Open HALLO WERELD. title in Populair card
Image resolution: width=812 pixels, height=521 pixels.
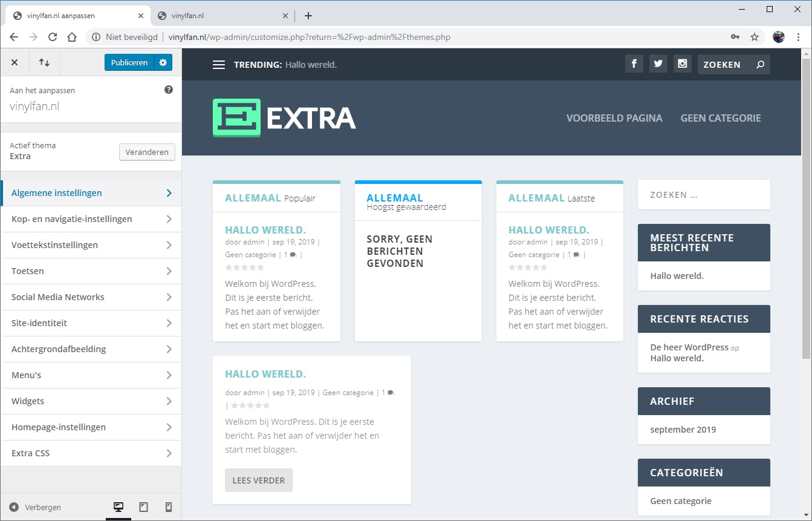click(265, 230)
